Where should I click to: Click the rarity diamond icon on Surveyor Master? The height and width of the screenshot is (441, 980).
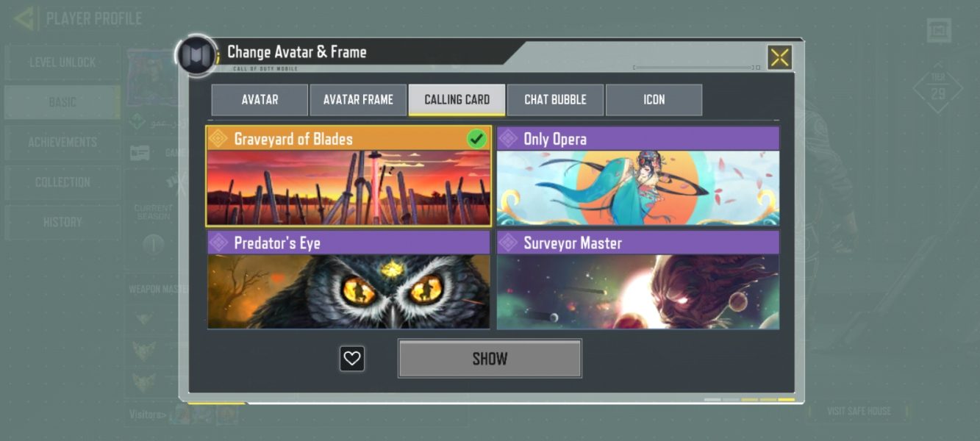click(507, 243)
